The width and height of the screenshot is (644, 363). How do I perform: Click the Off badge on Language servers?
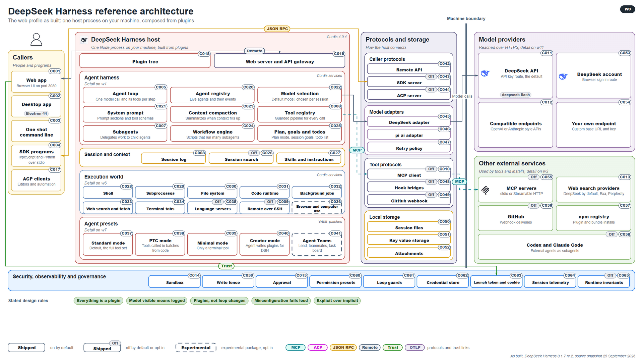[218, 202]
